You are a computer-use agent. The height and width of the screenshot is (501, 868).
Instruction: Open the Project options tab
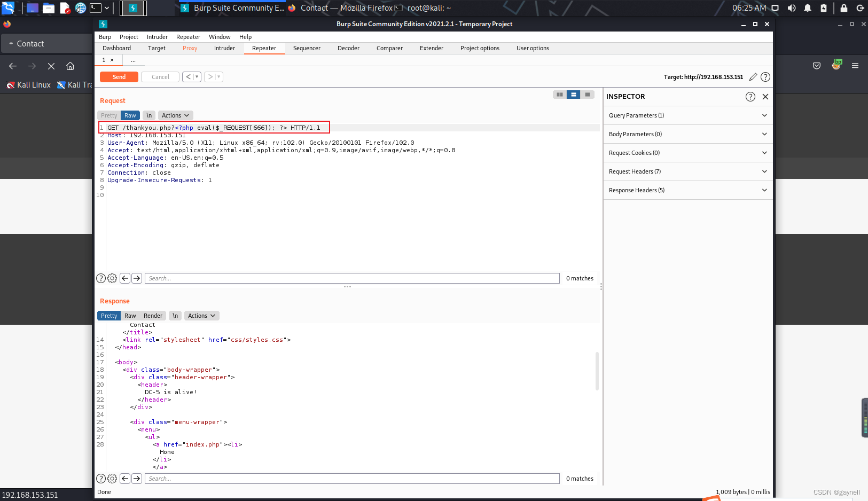click(x=480, y=48)
